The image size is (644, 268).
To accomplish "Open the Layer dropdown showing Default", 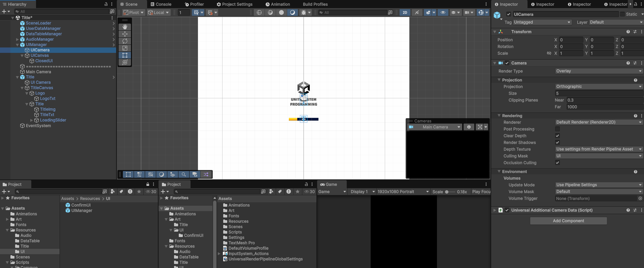I will (616, 22).
